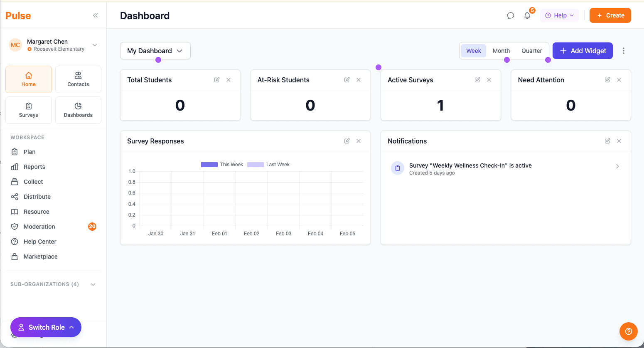Click the floating help button bottom right
The width and height of the screenshot is (644, 348).
tap(628, 331)
